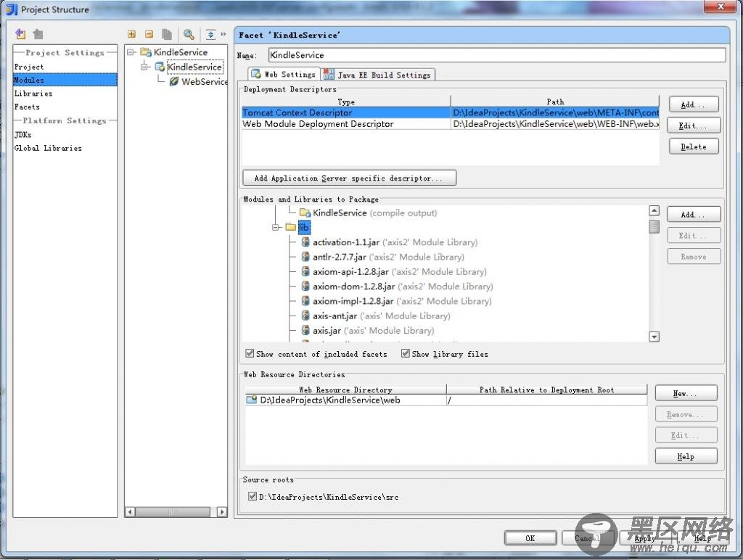Click the package list scrollbar thumb
Image resolution: width=743 pixels, height=560 pixels.
[654, 226]
